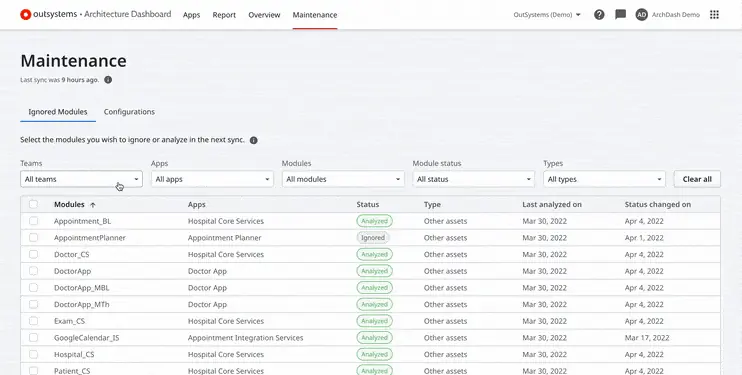Select the Maintenance menu item
This screenshot has width=742, height=375.
point(315,15)
